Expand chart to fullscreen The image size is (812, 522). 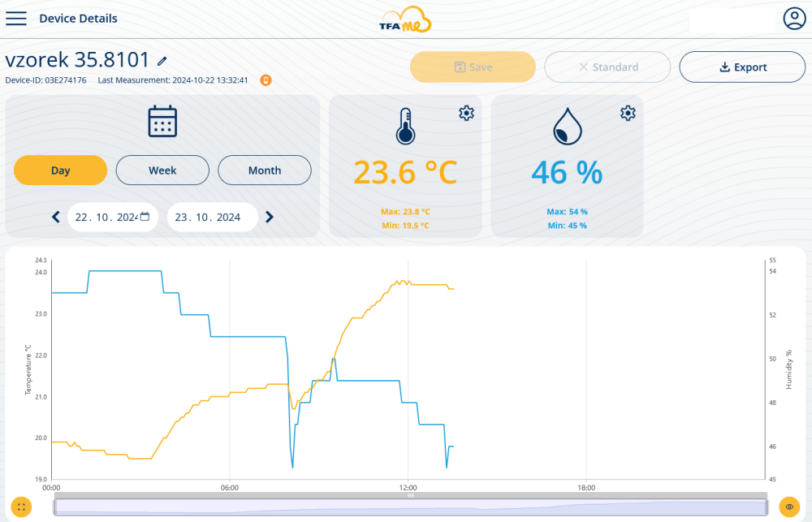point(21,507)
